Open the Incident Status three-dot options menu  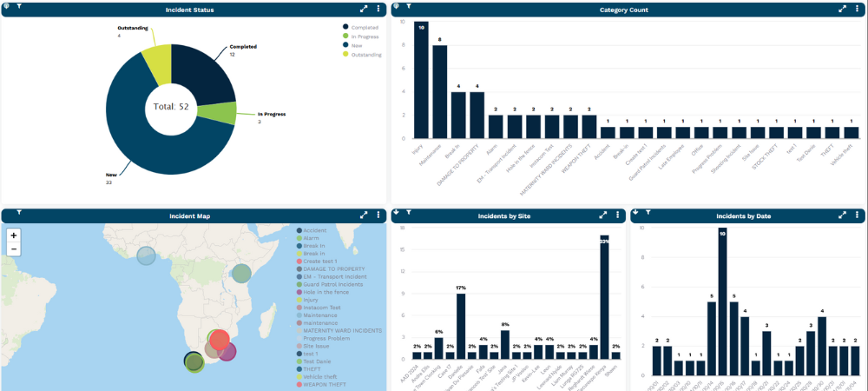tap(379, 10)
